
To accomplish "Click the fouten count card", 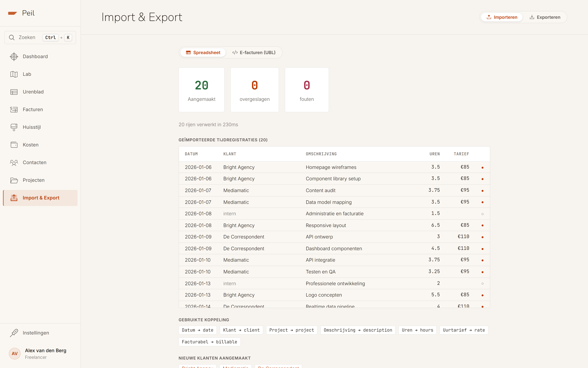I will [307, 90].
